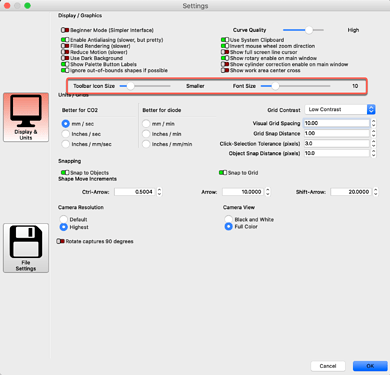
Task: Click the Grid Snap Distance field
Action: click(336, 133)
